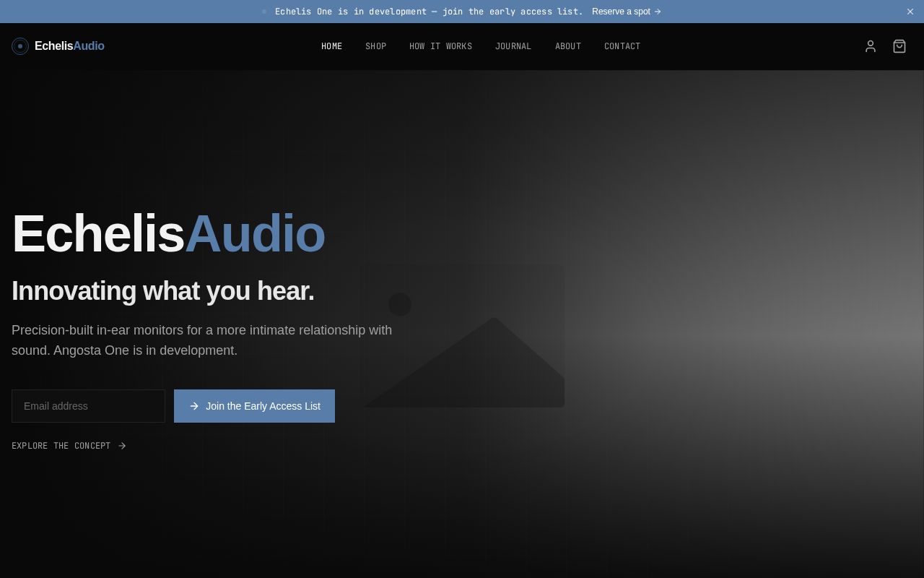
Task: Navigate to the Journal page
Action: [x=513, y=46]
